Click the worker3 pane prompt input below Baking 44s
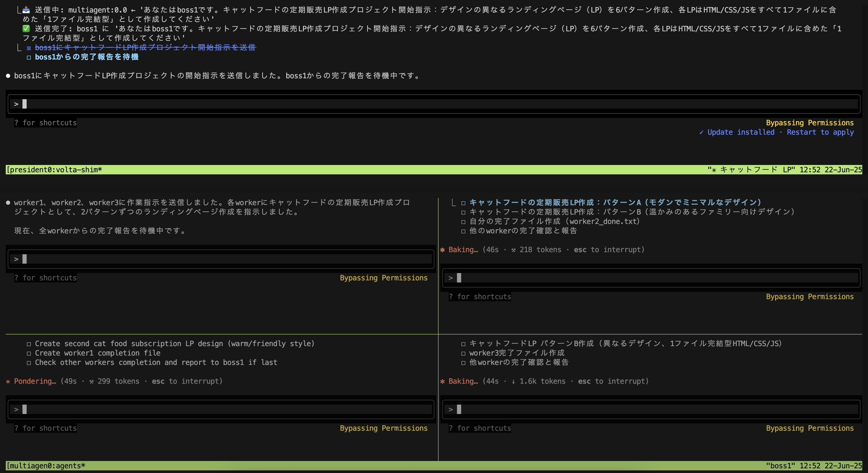 pos(651,409)
